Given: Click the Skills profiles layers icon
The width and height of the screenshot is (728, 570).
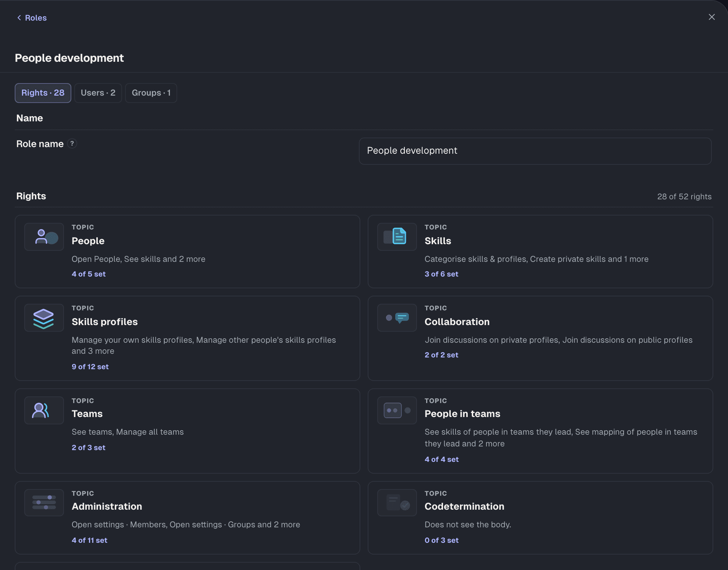Looking at the screenshot, I should [44, 318].
